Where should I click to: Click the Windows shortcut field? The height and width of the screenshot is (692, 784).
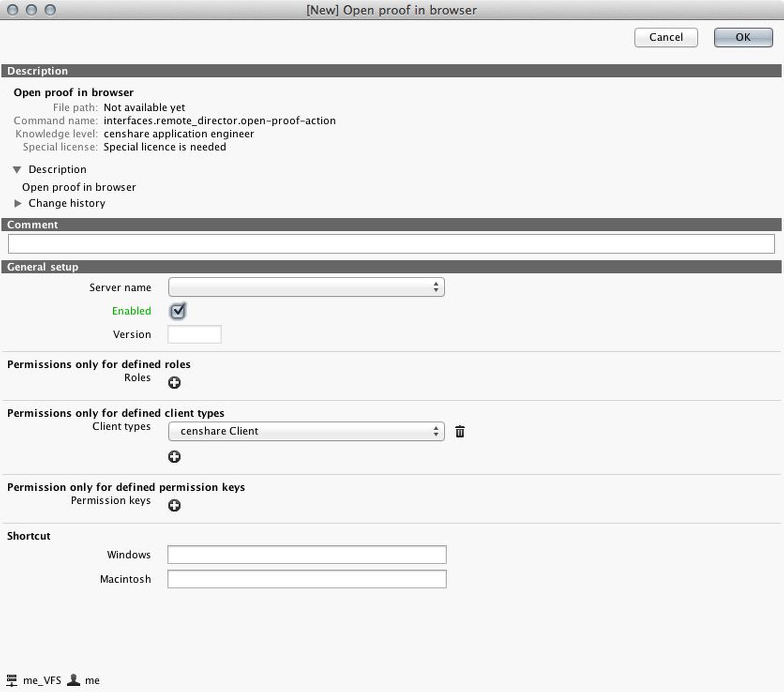pyautogui.click(x=306, y=554)
